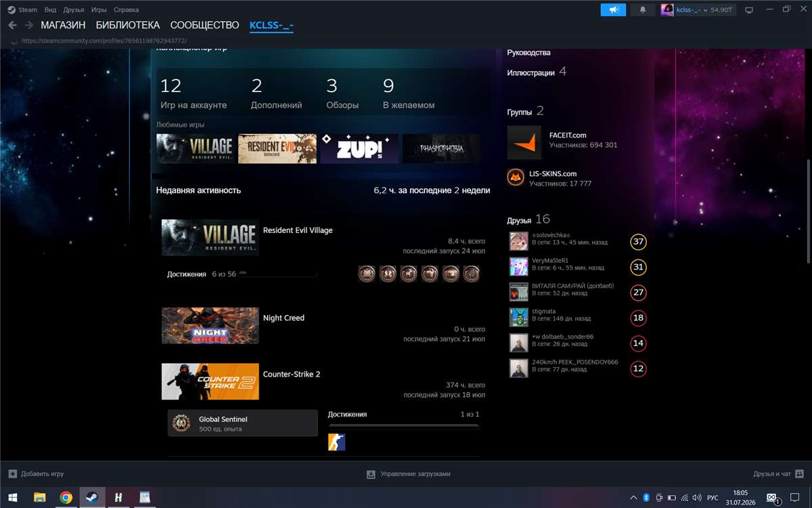The width and height of the screenshot is (812, 508).
Task: Click Counter-Strike 2 game banner
Action: coord(210,381)
